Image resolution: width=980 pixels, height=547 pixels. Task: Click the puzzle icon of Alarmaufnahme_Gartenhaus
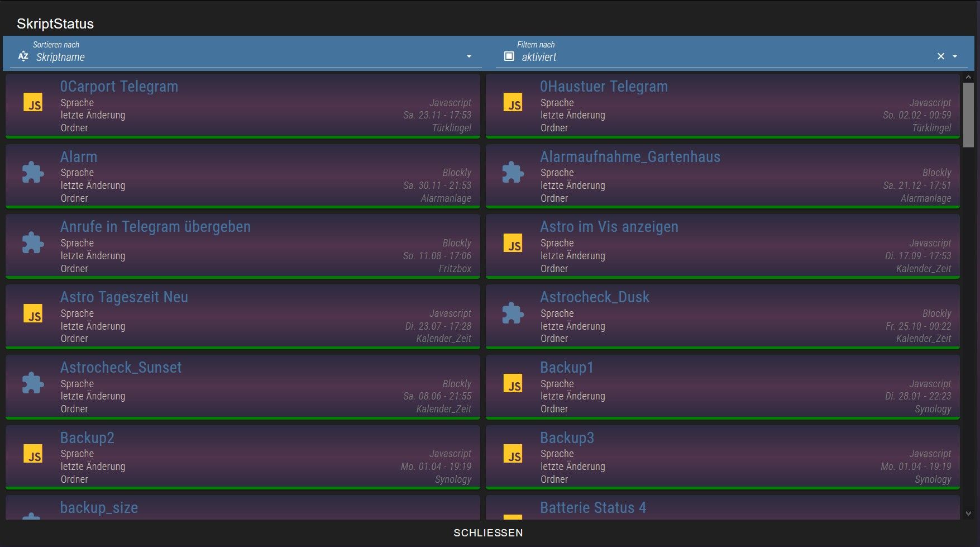tap(513, 173)
